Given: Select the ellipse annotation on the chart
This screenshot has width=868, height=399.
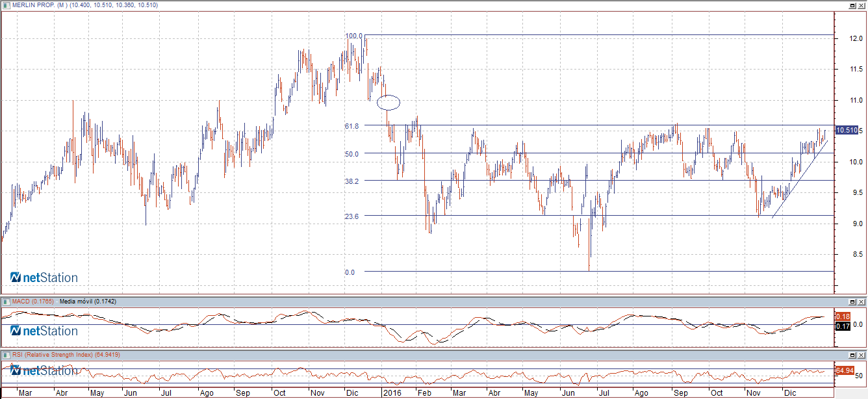Looking at the screenshot, I should (x=389, y=102).
